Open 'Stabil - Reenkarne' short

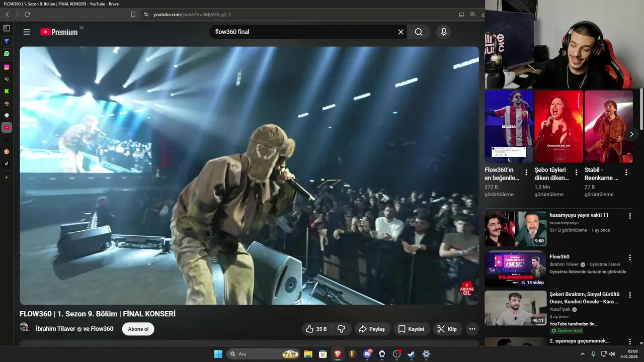(x=608, y=126)
